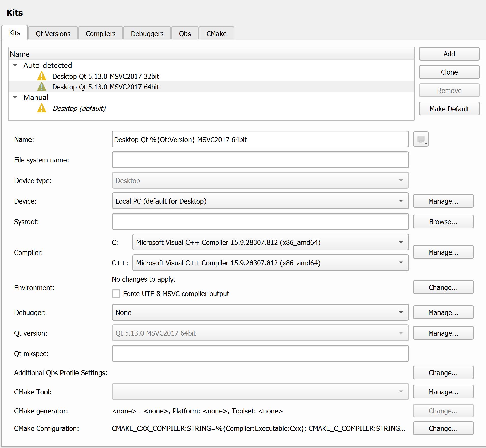Switch to the Qt Versions tab
The image size is (486, 448).
pyautogui.click(x=53, y=34)
